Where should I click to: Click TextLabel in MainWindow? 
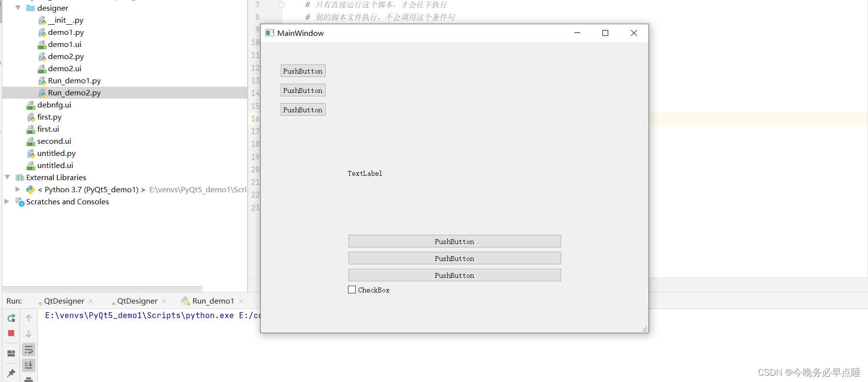(x=365, y=173)
